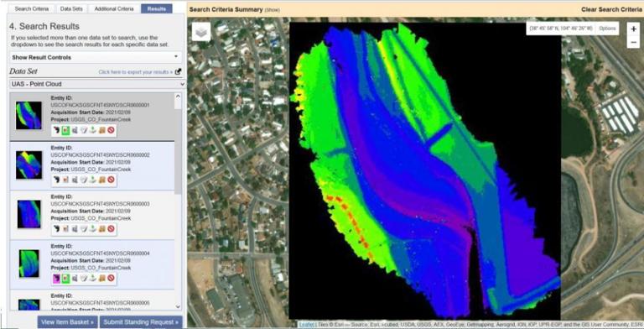Viewport: 644px width, 329px height.
Task: Click Entity ID text ending 0000005
Action: click(101, 303)
